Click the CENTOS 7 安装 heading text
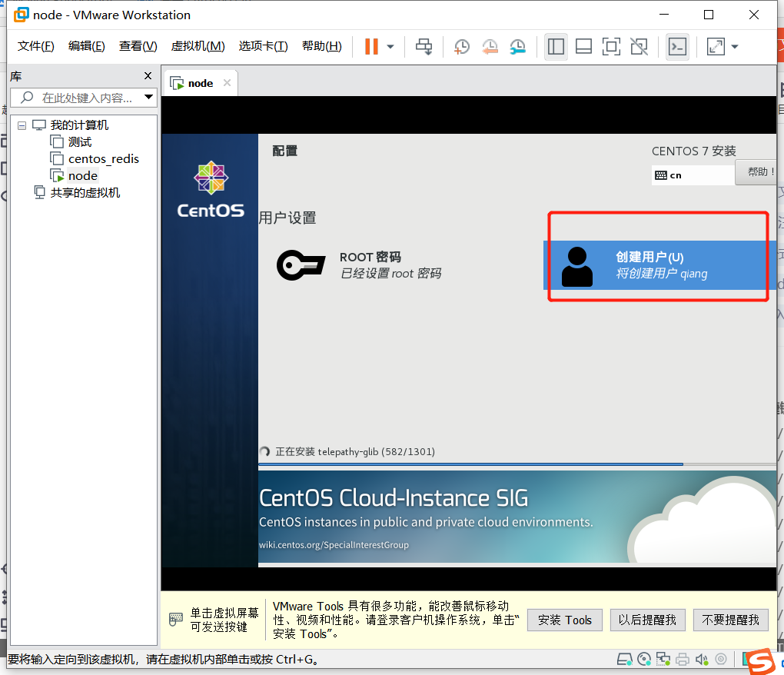The width and height of the screenshot is (784, 675). click(693, 151)
